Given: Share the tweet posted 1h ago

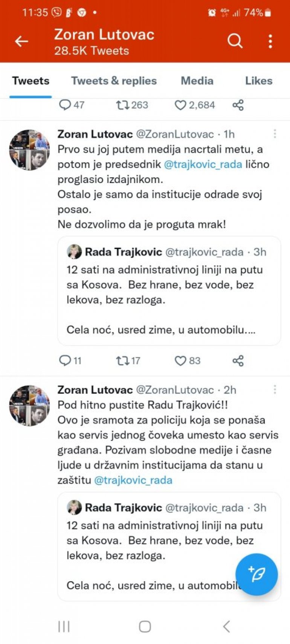Looking at the screenshot, I should tap(238, 361).
